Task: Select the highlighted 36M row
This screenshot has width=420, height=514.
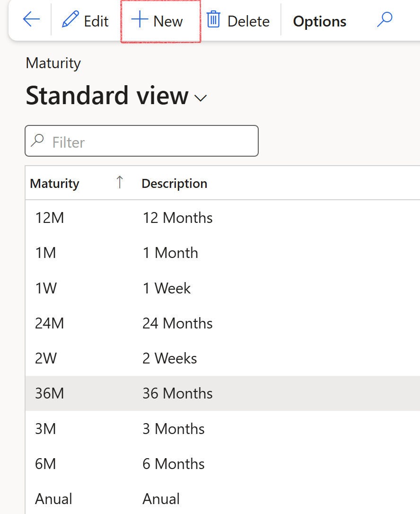Action: click(x=50, y=393)
